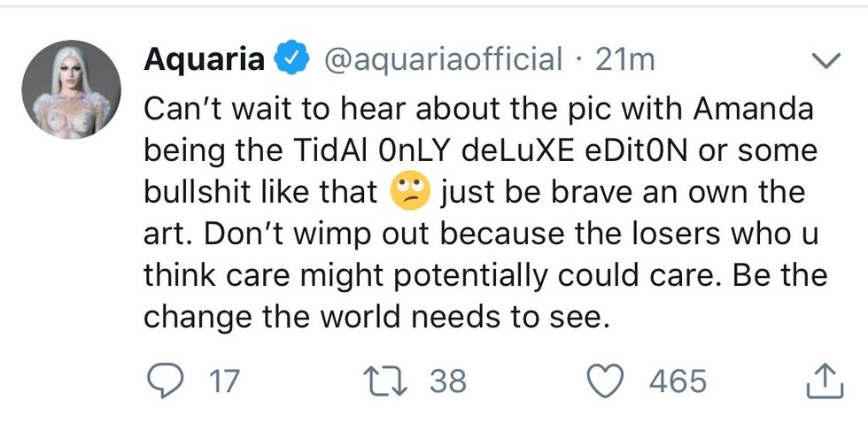Viewport: 868px width, 423px height.
Task: Click the reply count 17
Action: pyautogui.click(x=223, y=381)
